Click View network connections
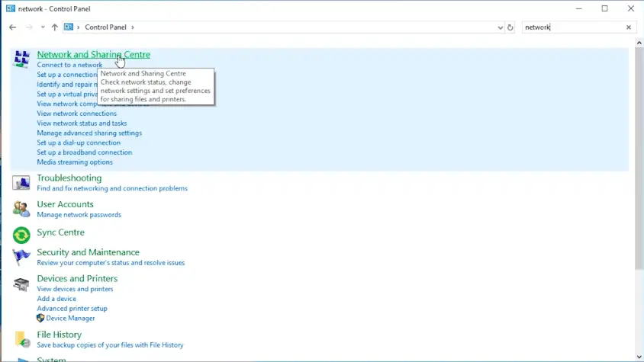 [x=77, y=114]
